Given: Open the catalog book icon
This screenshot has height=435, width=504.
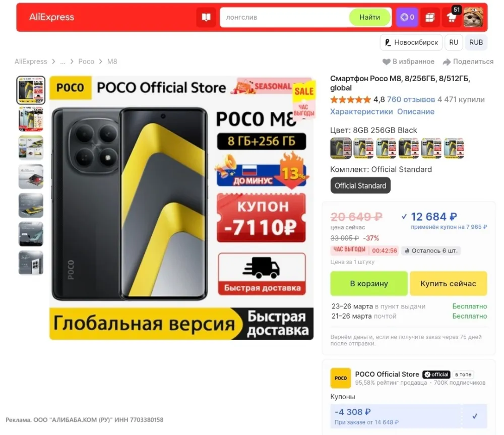Looking at the screenshot, I should pos(206,17).
